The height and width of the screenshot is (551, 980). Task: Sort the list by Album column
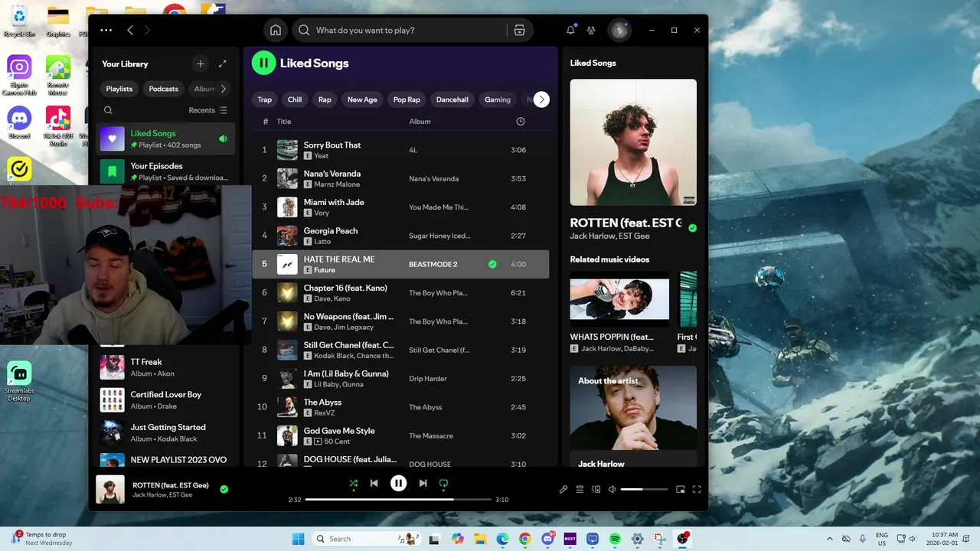(420, 122)
